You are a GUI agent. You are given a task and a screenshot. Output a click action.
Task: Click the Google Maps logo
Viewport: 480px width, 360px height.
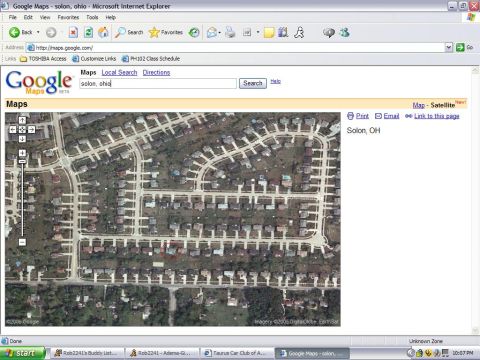point(39,82)
